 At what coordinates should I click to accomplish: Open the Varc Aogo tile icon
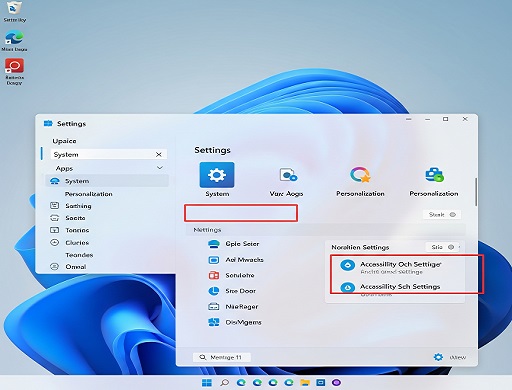point(288,175)
